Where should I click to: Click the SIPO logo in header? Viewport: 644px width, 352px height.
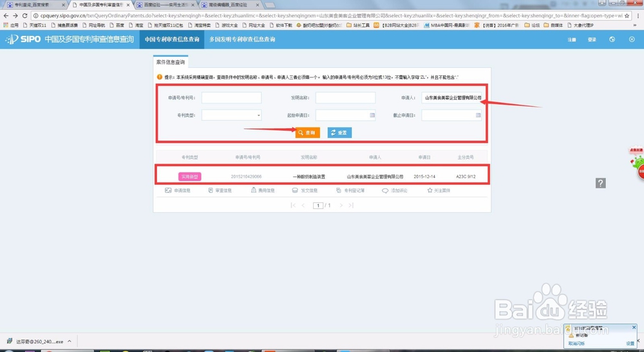point(23,39)
